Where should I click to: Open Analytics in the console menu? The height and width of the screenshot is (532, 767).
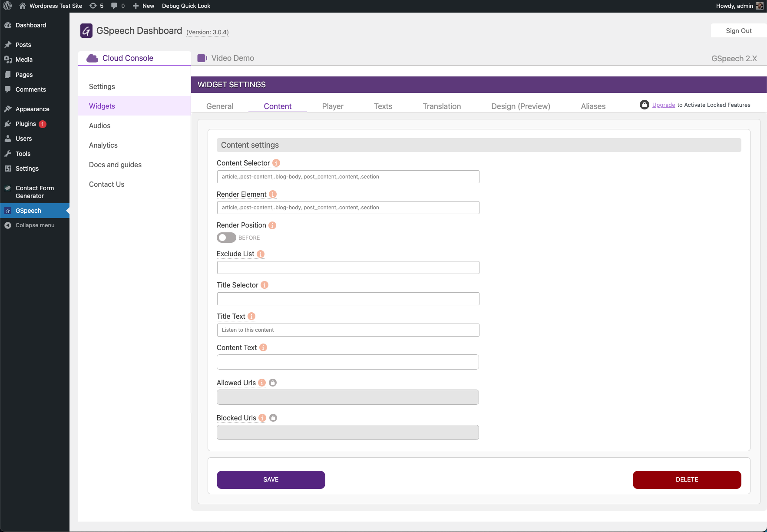tap(134, 145)
